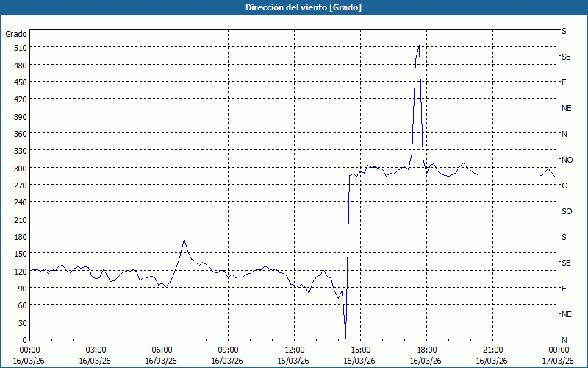Select the 360 degree label
The image size is (588, 368).
pos(21,134)
